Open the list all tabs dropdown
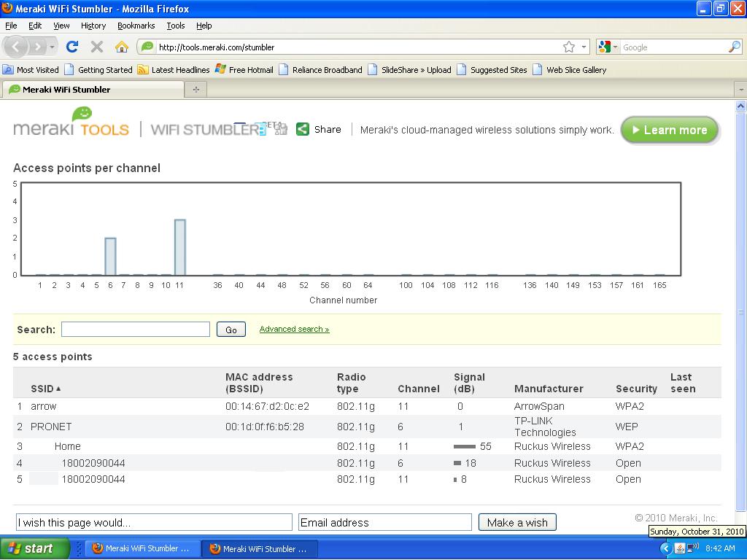Screen dimensions: 747x560 (x=741, y=89)
